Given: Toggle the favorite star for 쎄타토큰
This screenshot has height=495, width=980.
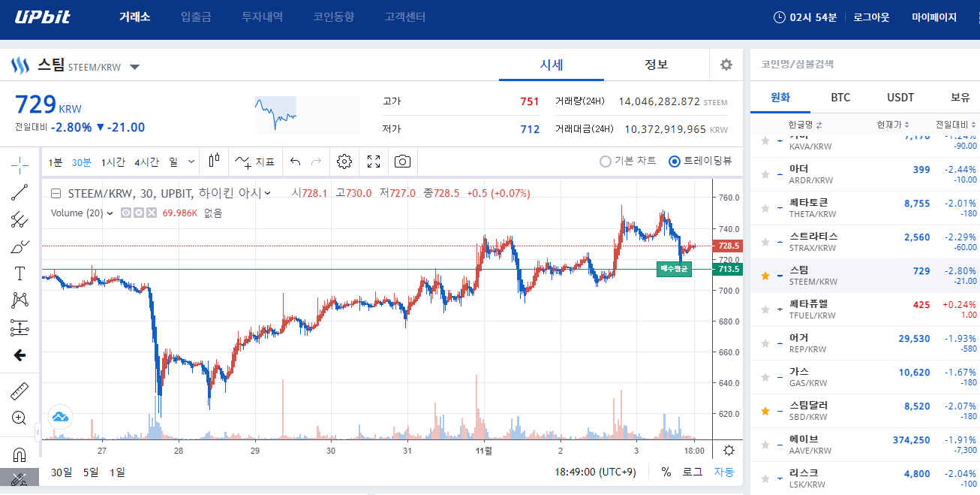Looking at the screenshot, I should (765, 208).
